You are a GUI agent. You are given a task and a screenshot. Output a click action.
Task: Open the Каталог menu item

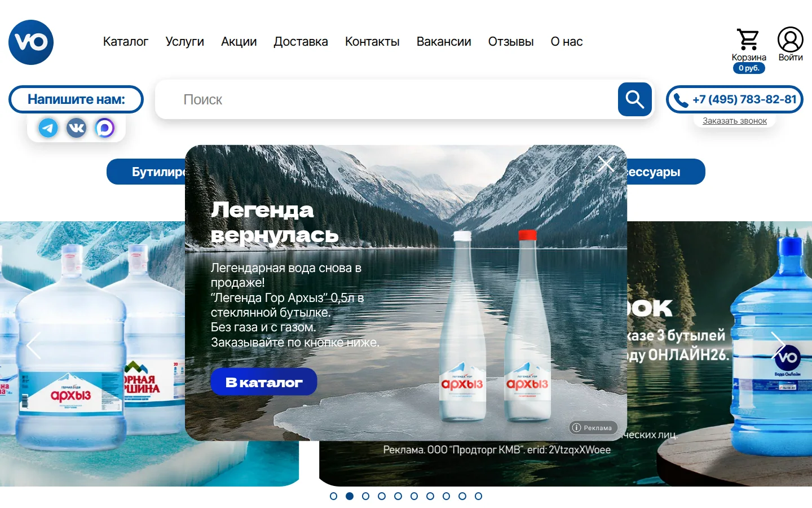point(126,42)
